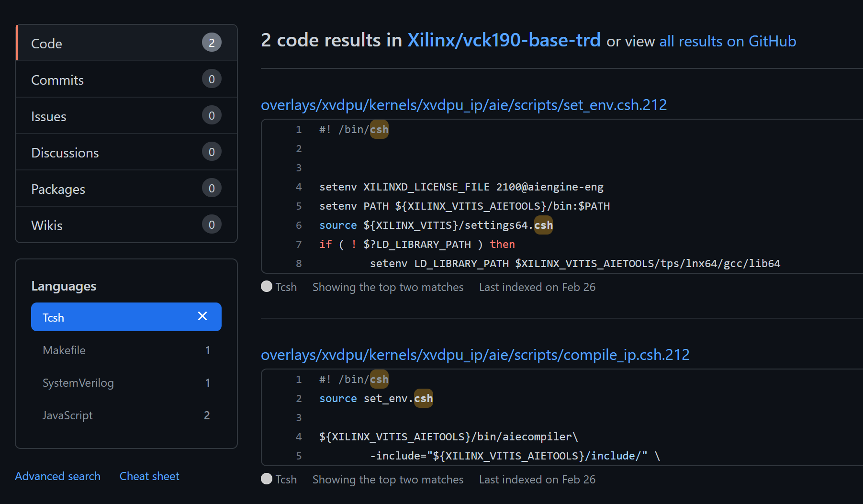
Task: Click the '${XILINX_VITIS_AIETOOLS}/bin/aiecompiler\' line
Action: (448, 437)
